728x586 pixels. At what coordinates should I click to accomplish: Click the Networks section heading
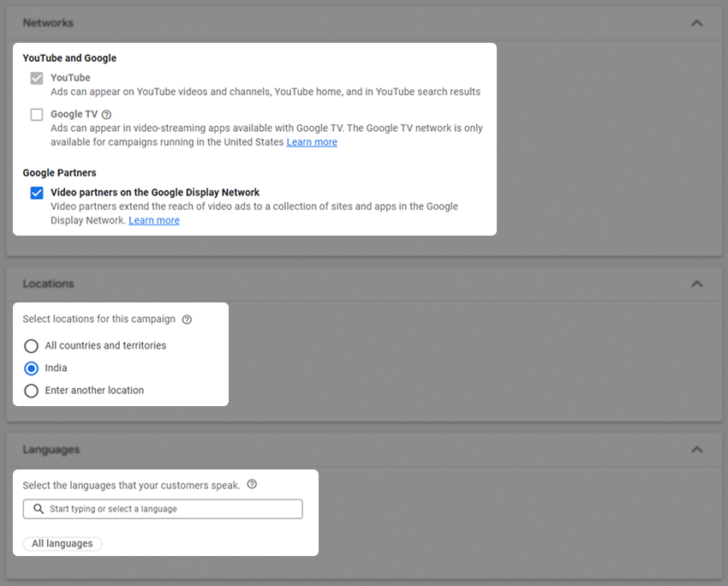pyautogui.click(x=48, y=23)
